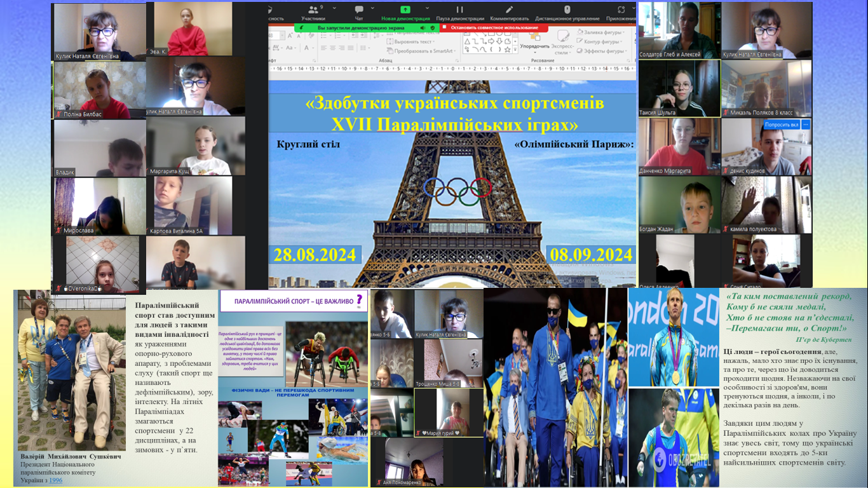Click the shield icon in green sharing bar
The height and width of the screenshot is (488, 868).
click(433, 28)
